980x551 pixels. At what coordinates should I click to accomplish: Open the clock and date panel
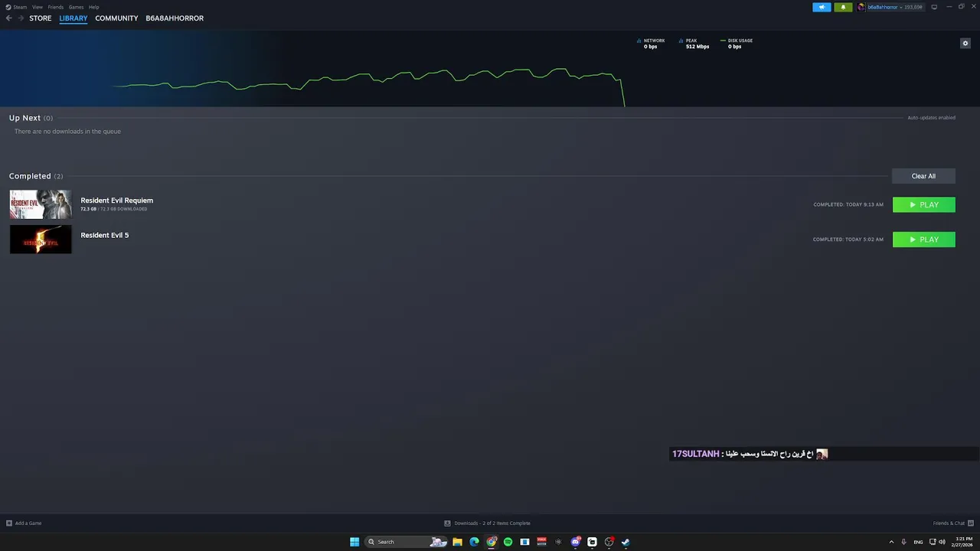pyautogui.click(x=962, y=542)
